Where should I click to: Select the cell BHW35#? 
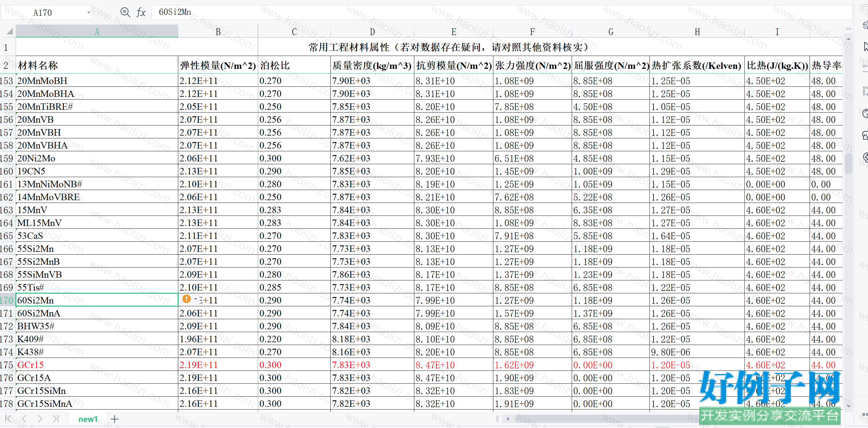(97, 326)
